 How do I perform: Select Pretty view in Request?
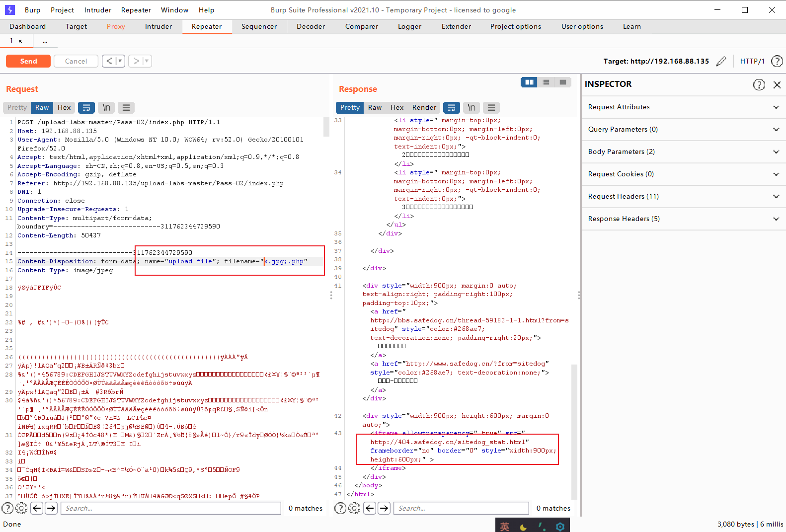pos(17,107)
